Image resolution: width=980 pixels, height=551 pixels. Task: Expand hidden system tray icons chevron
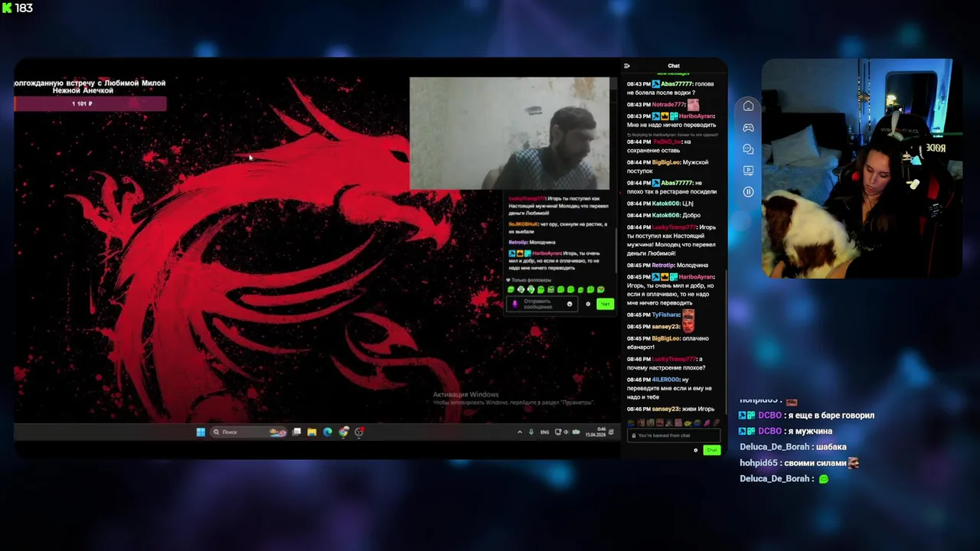pyautogui.click(x=520, y=432)
